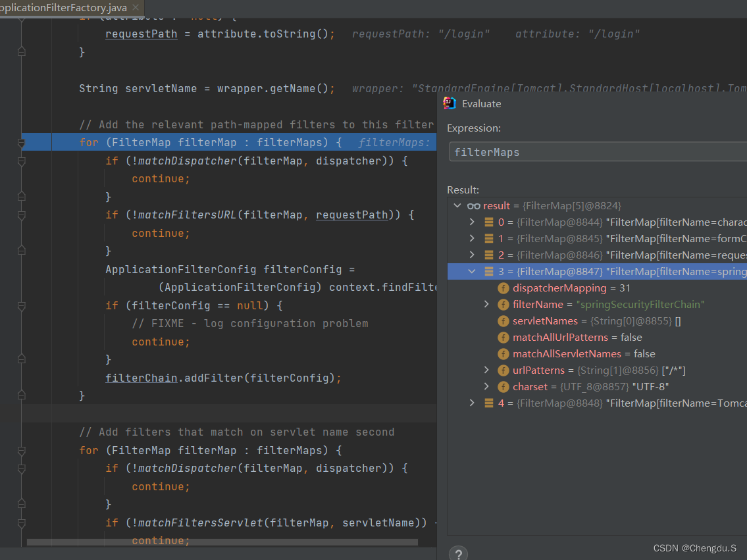Select the matchAllUrlPatterns = false row
The width and height of the screenshot is (747, 560).
point(598,337)
